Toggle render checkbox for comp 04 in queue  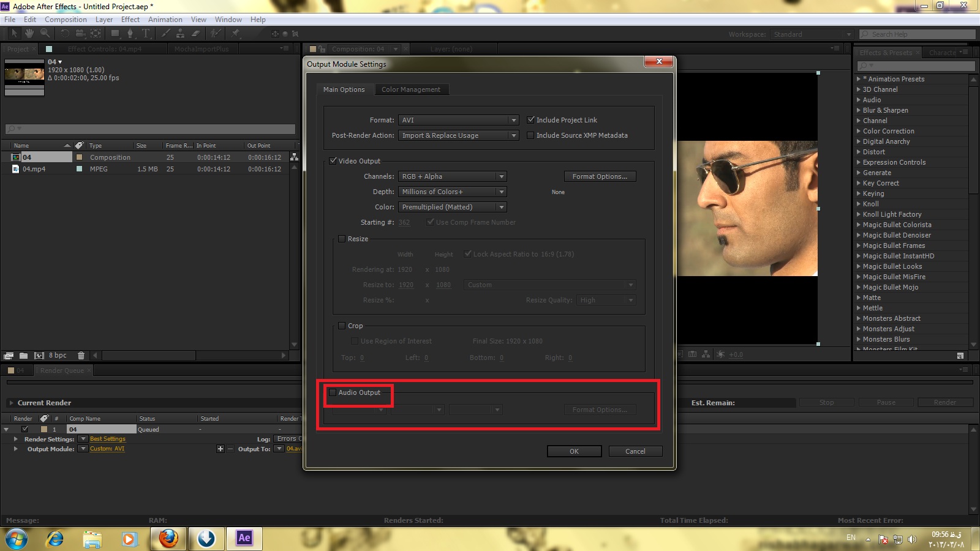coord(25,429)
